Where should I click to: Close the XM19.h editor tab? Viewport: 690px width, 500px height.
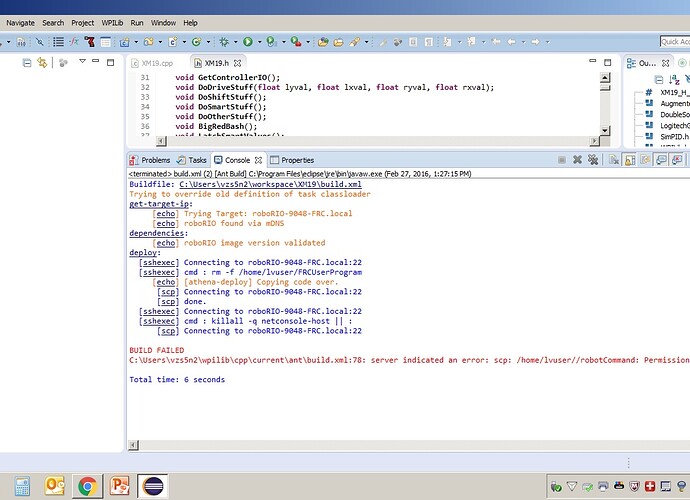coord(237,63)
